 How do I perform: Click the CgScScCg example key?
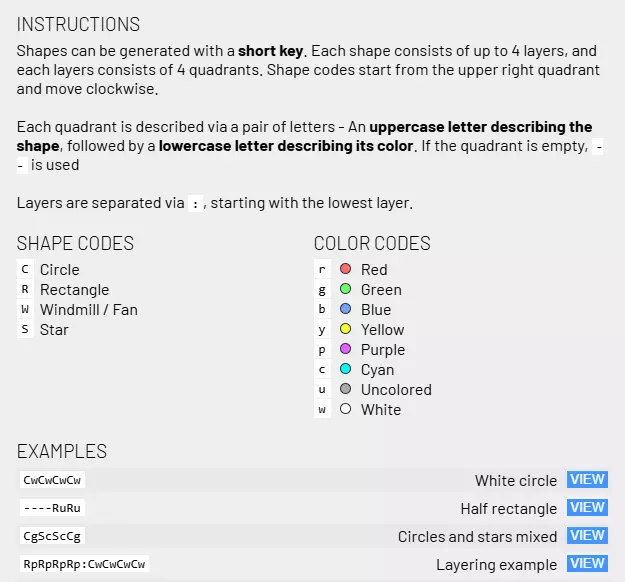52,536
